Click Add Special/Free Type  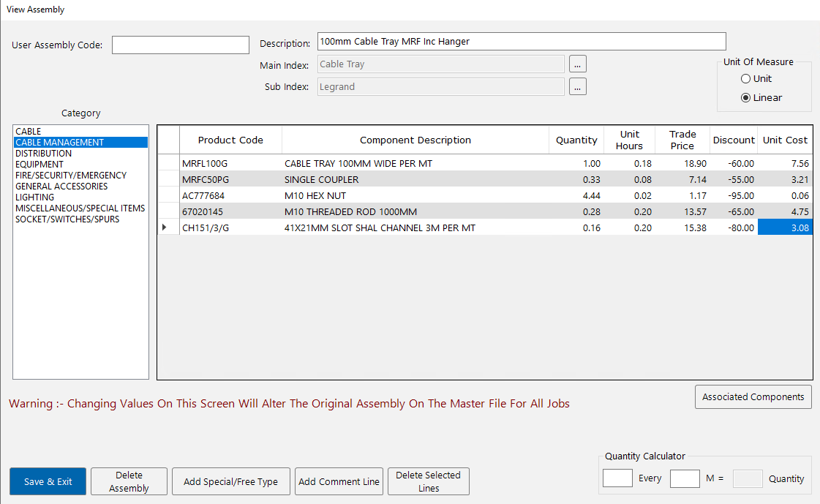coord(230,481)
